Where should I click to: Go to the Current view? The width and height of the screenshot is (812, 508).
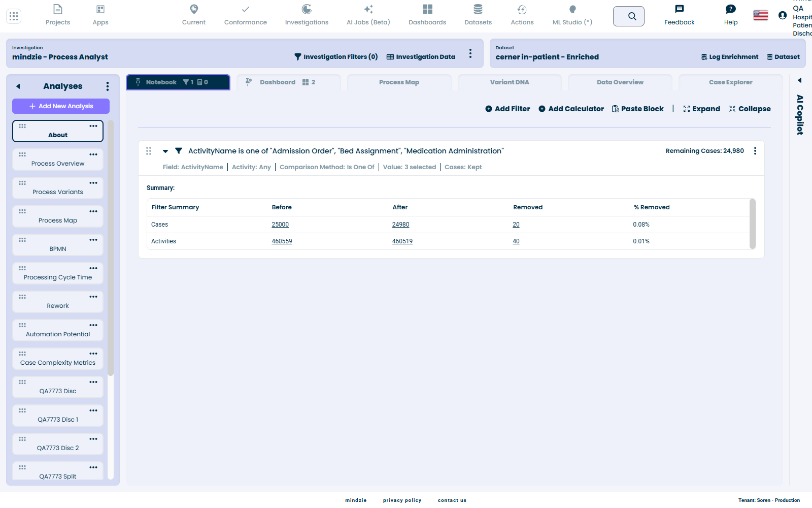click(194, 15)
